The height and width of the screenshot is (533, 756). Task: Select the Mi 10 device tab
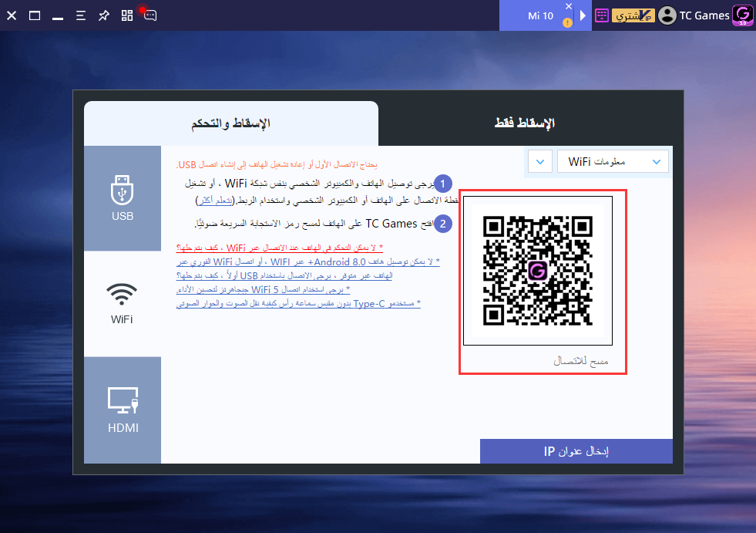pyautogui.click(x=540, y=15)
